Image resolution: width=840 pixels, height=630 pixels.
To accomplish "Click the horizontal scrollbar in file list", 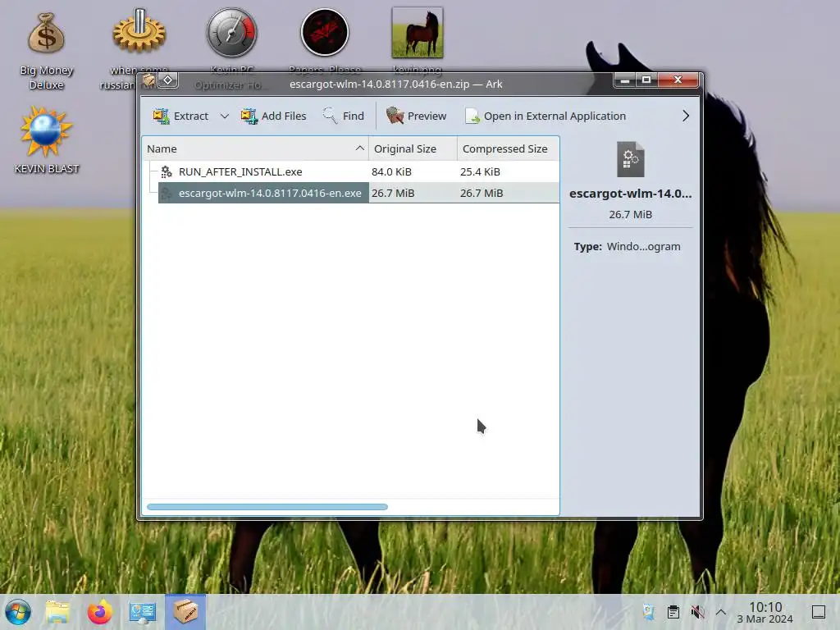I will pos(267,507).
